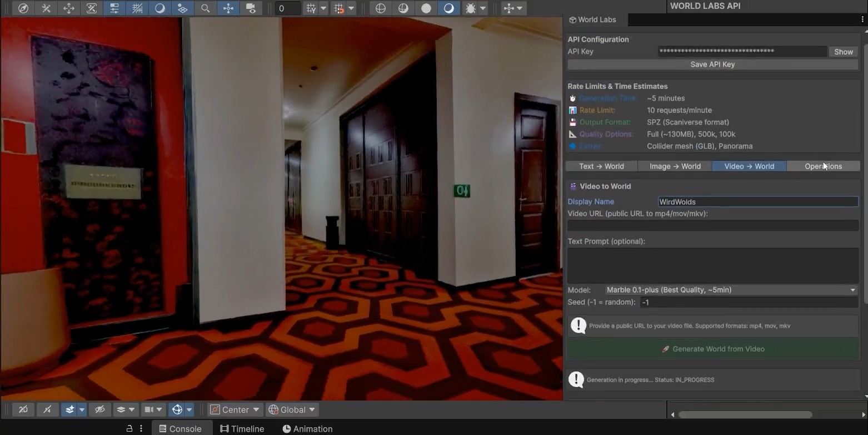868x435 pixels.
Task: Select the four-arrow Move tool
Action: (x=69, y=8)
